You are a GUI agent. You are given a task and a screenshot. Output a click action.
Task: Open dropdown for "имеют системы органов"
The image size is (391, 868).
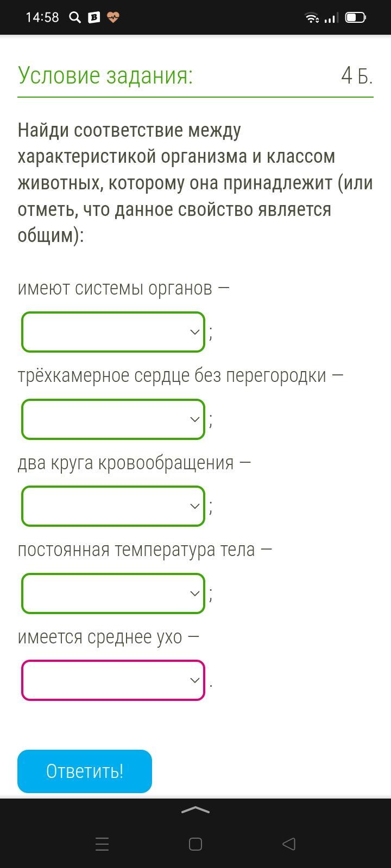pos(113,332)
